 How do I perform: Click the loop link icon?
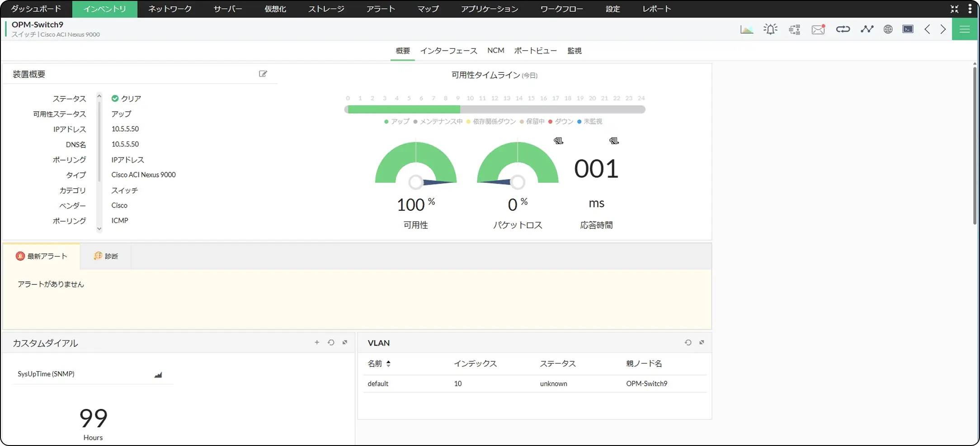pyautogui.click(x=843, y=29)
